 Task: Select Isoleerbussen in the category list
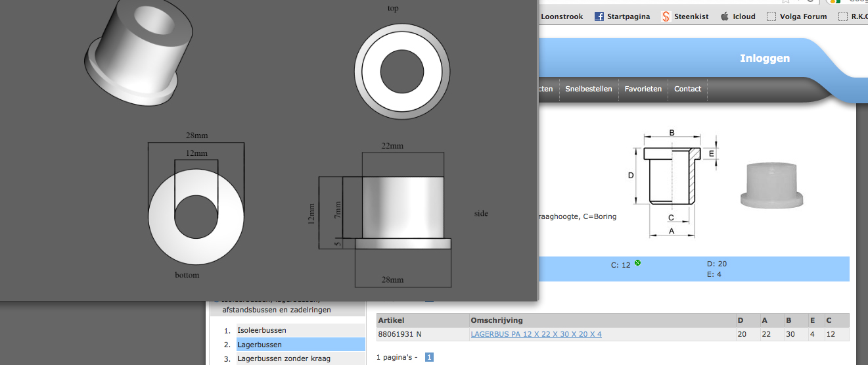pyautogui.click(x=262, y=330)
